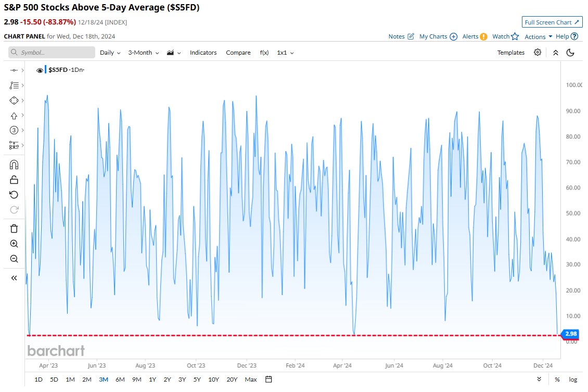Open chart settings gear icon
Screen dimensions: 588x392
click(x=538, y=52)
